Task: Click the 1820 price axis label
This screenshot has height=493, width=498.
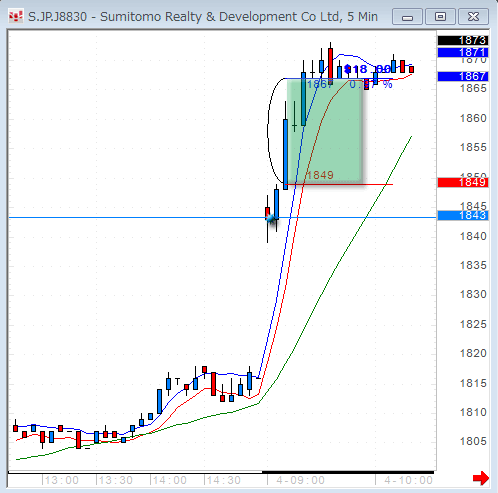Action: [x=473, y=353]
